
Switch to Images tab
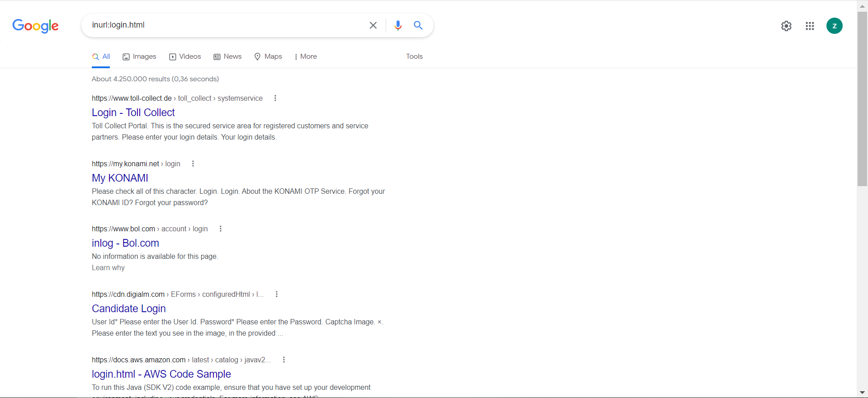coord(139,56)
